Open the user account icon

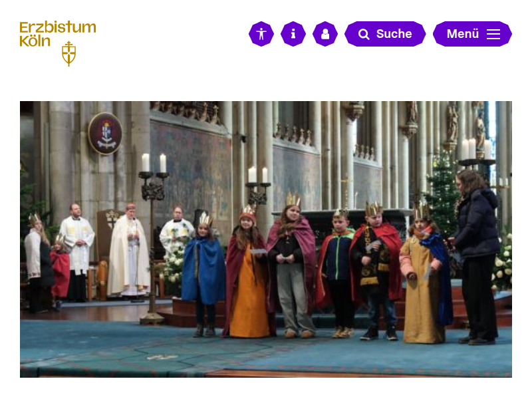pyautogui.click(x=325, y=34)
